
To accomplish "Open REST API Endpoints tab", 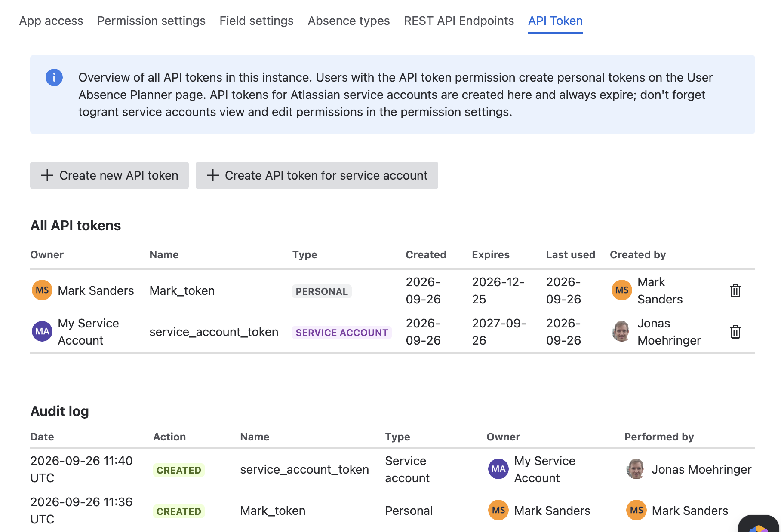I will [x=459, y=21].
